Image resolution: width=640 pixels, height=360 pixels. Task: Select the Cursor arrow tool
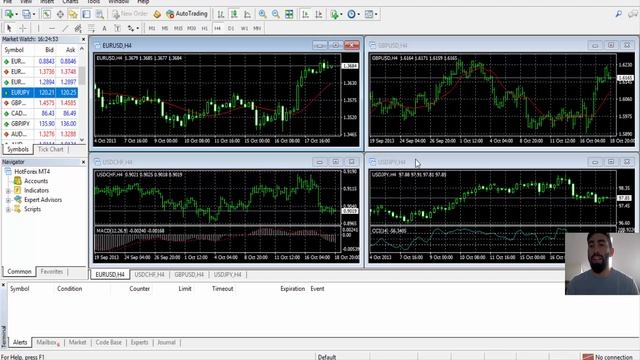click(9, 28)
